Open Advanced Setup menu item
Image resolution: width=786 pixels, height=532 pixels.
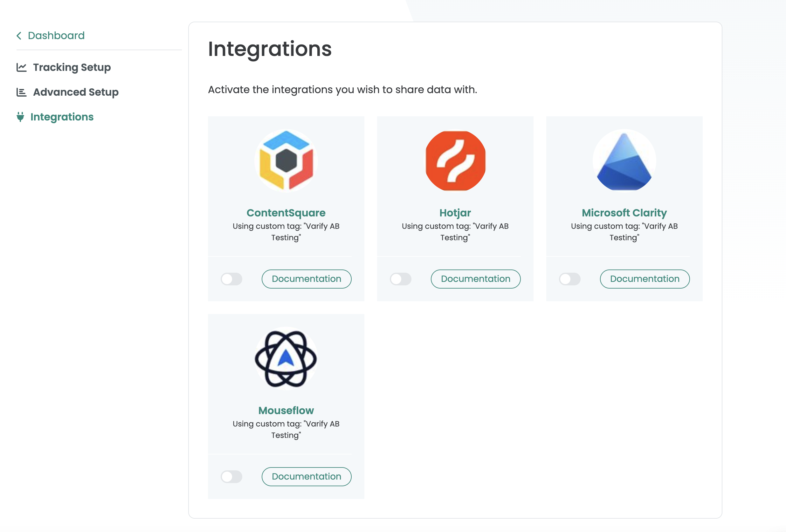pyautogui.click(x=76, y=92)
